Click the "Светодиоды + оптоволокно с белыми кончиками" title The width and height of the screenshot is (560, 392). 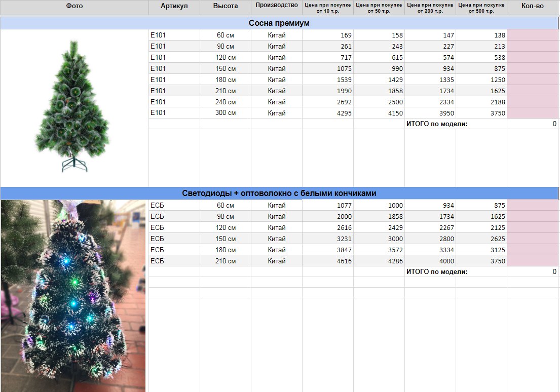click(x=279, y=193)
